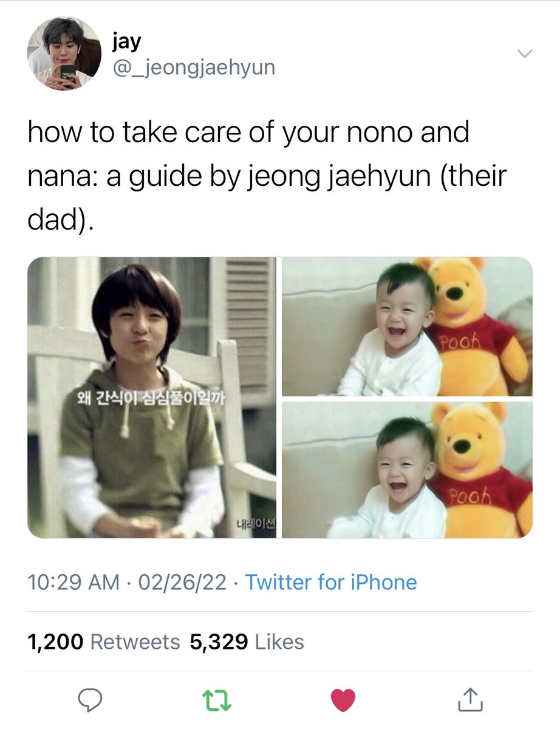Tap the 02/26/22 date text
Image resolution: width=560 pixels, height=729 pixels.
tap(182, 583)
